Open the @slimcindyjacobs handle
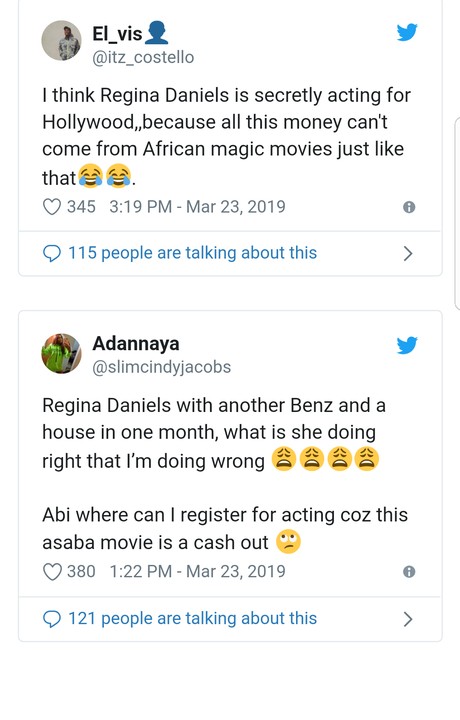This screenshot has width=460, height=720. (x=162, y=367)
